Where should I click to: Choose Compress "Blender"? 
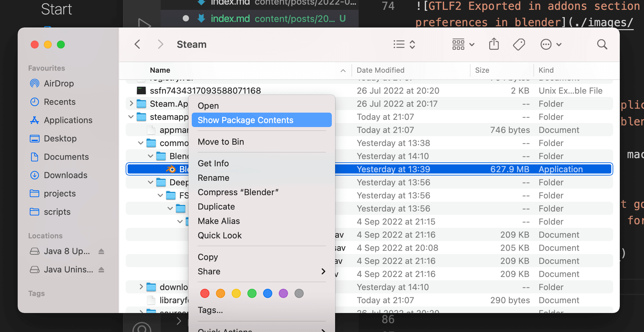pyautogui.click(x=262, y=192)
